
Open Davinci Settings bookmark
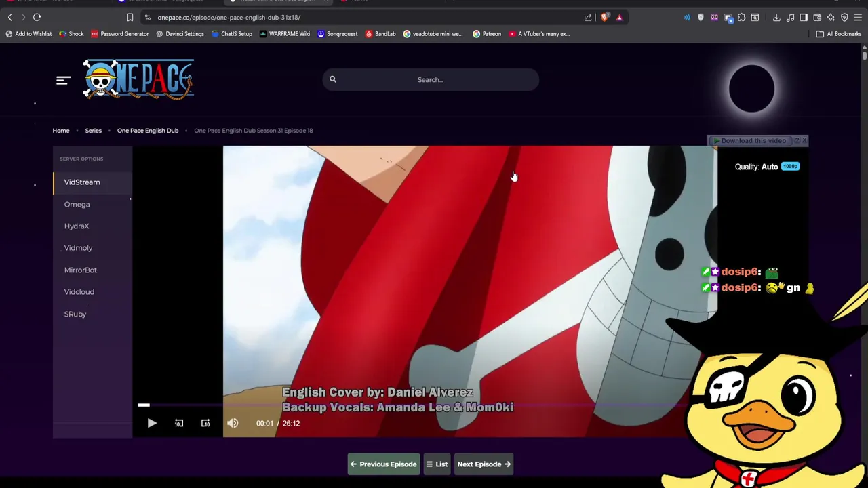click(180, 33)
